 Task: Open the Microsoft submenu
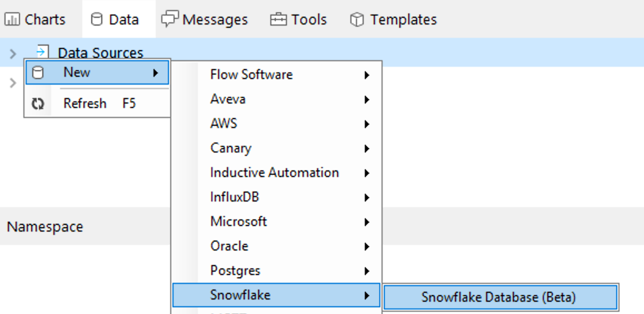click(277, 222)
